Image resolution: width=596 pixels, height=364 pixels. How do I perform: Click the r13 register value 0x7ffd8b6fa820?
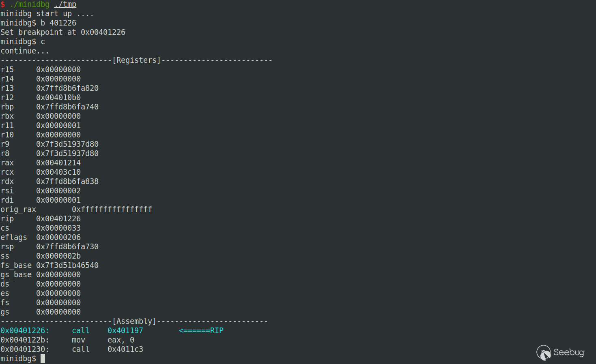pyautogui.click(x=67, y=88)
